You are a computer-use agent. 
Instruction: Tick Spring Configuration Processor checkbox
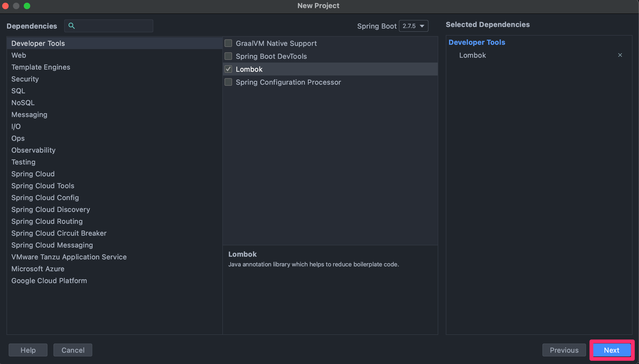coord(228,82)
